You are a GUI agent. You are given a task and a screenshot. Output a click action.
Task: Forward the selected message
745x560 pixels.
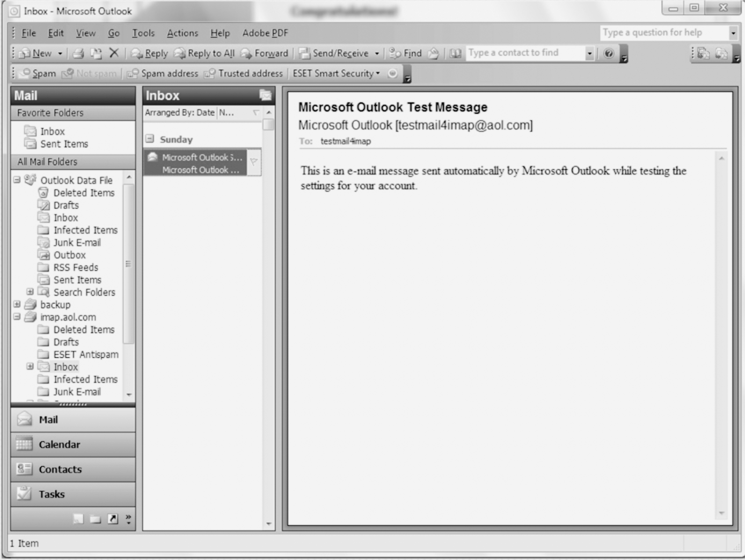click(264, 53)
